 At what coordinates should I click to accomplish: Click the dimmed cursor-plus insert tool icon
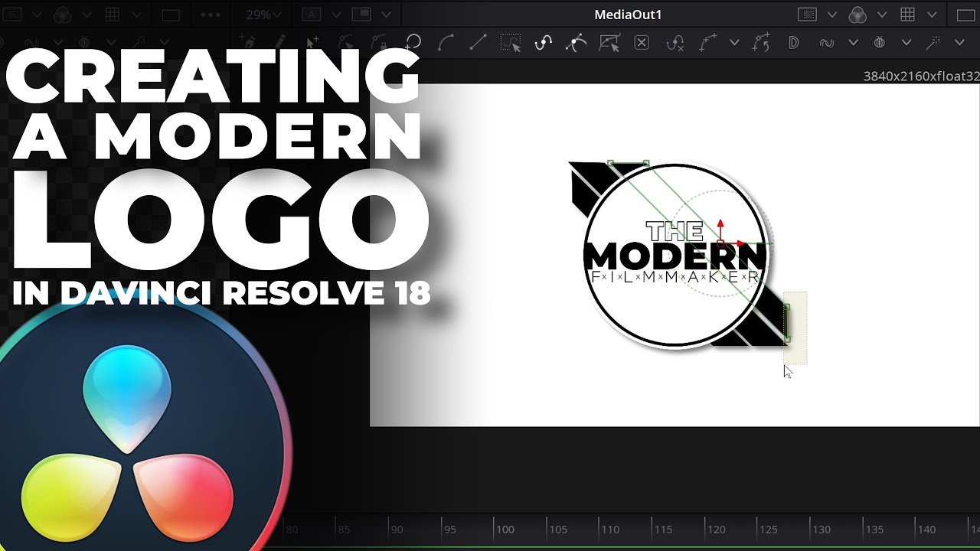pos(312,42)
